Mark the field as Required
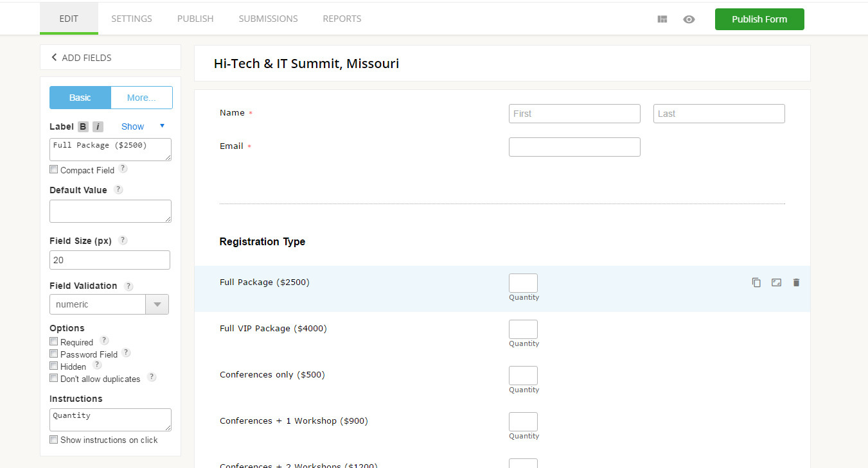This screenshot has width=868, height=468. [x=54, y=342]
